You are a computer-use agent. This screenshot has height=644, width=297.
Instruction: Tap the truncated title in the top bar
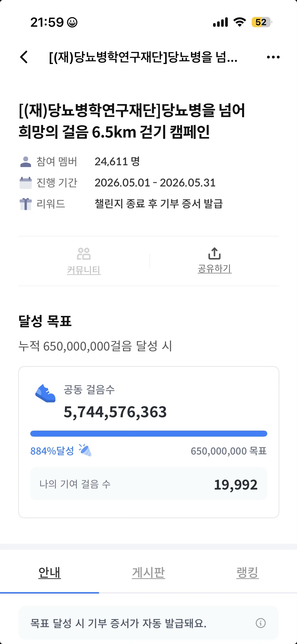[143, 57]
